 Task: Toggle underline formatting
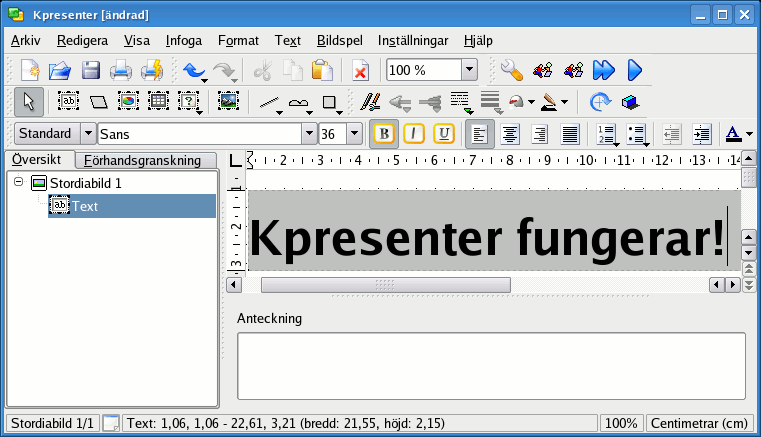tap(443, 134)
